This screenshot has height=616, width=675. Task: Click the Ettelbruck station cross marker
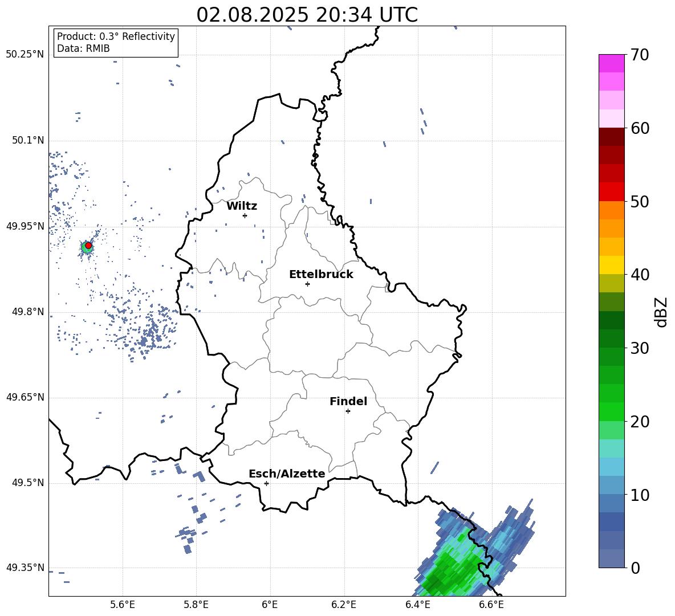pos(307,284)
